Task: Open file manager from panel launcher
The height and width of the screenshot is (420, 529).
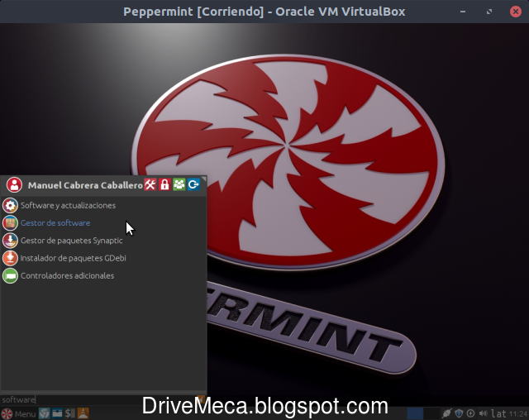Action: pos(57,413)
